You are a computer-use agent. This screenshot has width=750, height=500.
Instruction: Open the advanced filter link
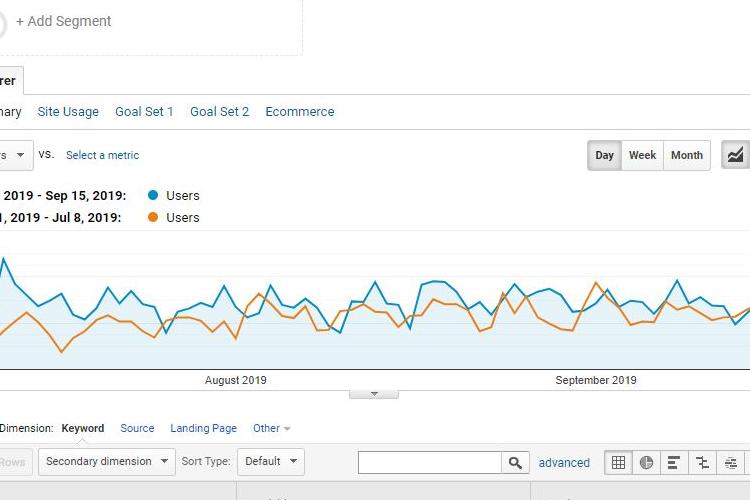[564, 462]
